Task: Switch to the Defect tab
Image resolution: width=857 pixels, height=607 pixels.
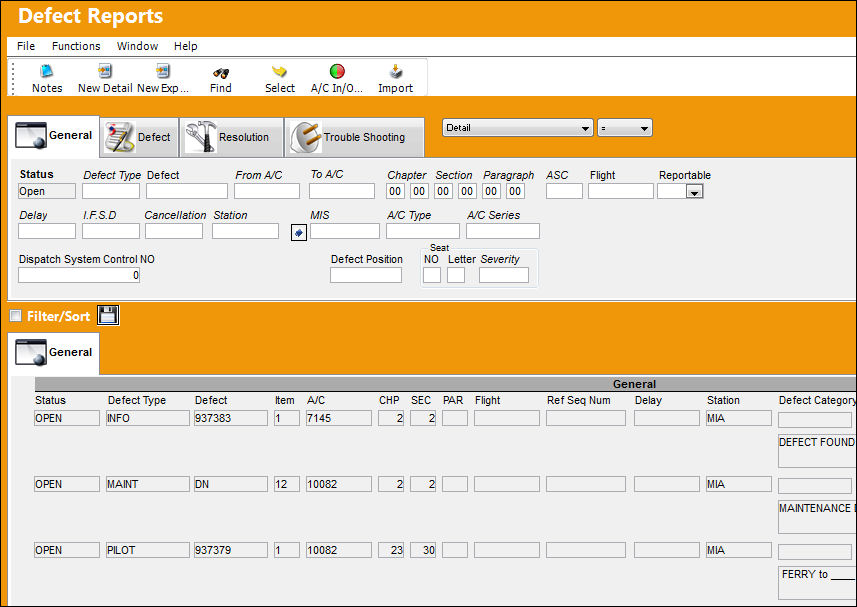Action: [x=139, y=137]
